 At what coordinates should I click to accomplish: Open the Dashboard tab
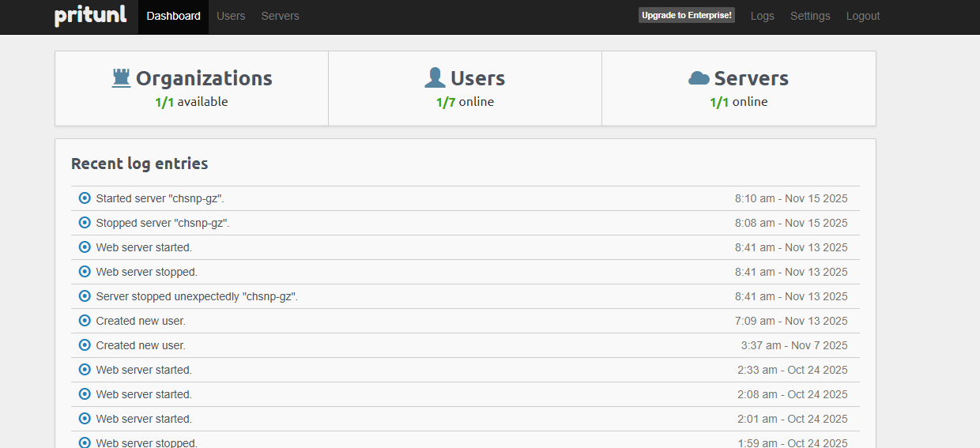coord(173,16)
